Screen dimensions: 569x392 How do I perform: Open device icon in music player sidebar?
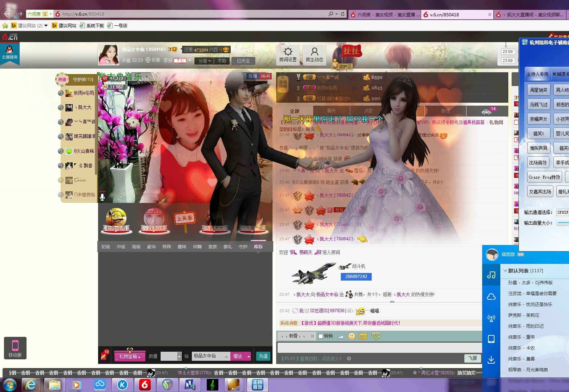[491, 339]
